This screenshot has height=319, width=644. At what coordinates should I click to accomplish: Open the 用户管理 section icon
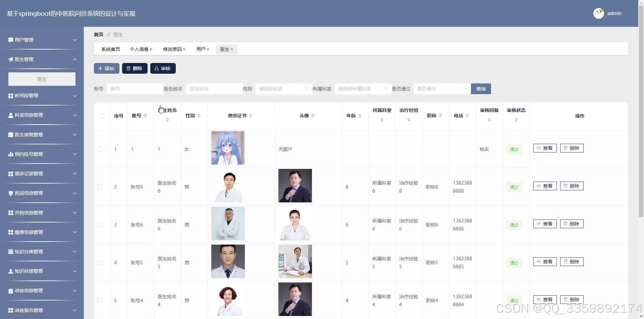(10, 40)
